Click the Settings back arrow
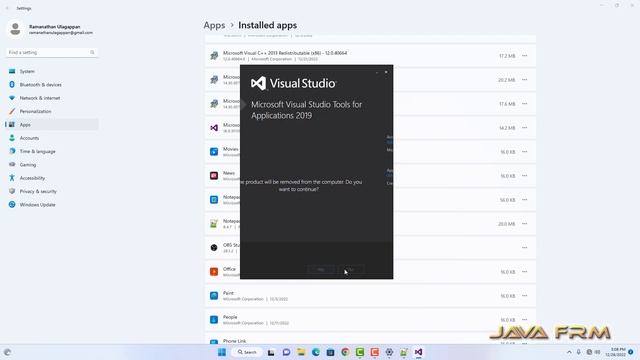Image resolution: width=640 pixels, height=360 pixels. [7, 8]
